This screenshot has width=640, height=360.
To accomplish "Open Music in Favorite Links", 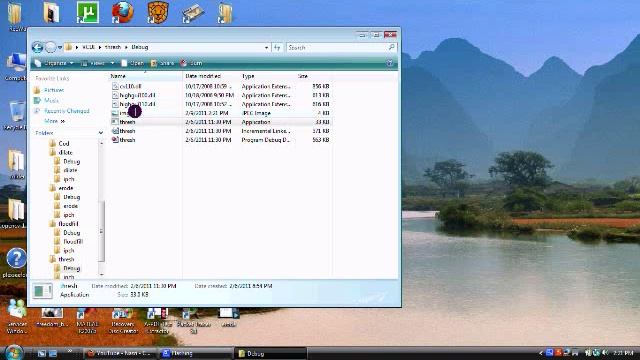I will click(x=47, y=100).
